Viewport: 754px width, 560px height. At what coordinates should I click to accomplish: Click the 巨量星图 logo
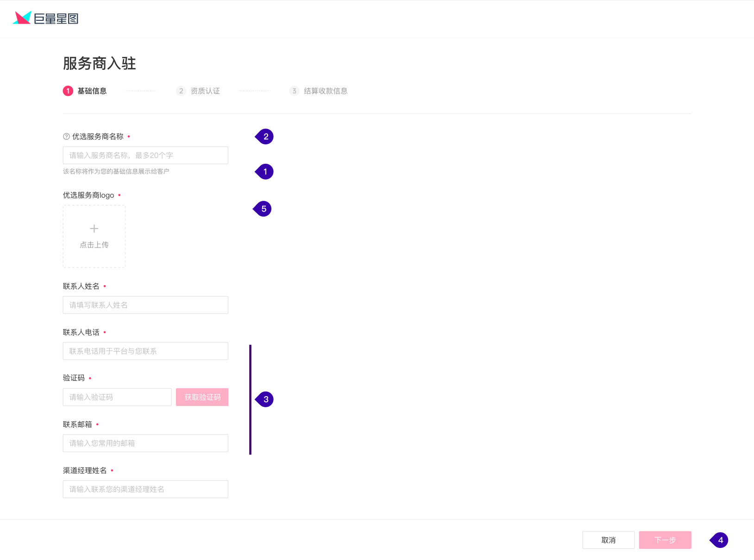click(x=45, y=18)
